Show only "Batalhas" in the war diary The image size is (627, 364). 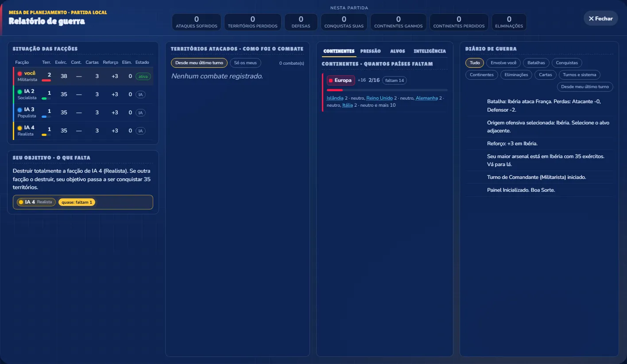[536, 63]
